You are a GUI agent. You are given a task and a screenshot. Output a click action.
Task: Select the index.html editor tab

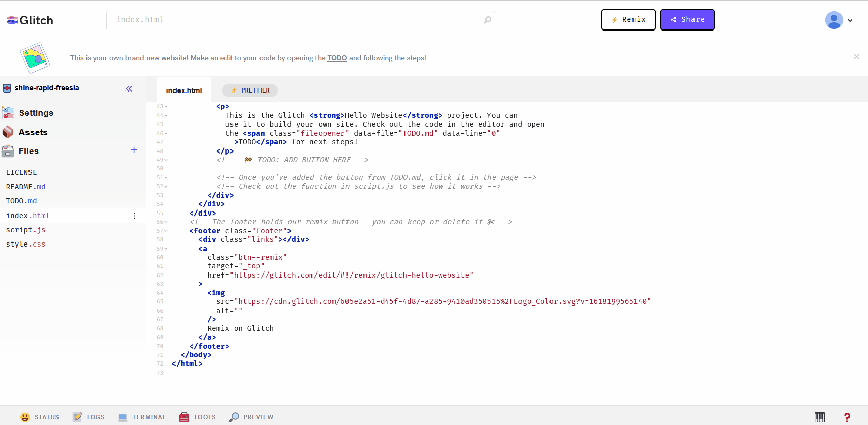[184, 90]
